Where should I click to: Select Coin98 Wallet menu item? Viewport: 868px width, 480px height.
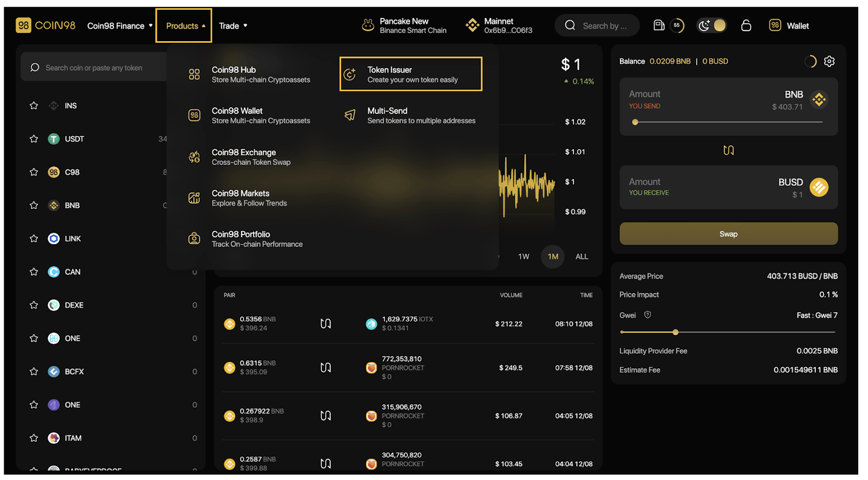[249, 115]
